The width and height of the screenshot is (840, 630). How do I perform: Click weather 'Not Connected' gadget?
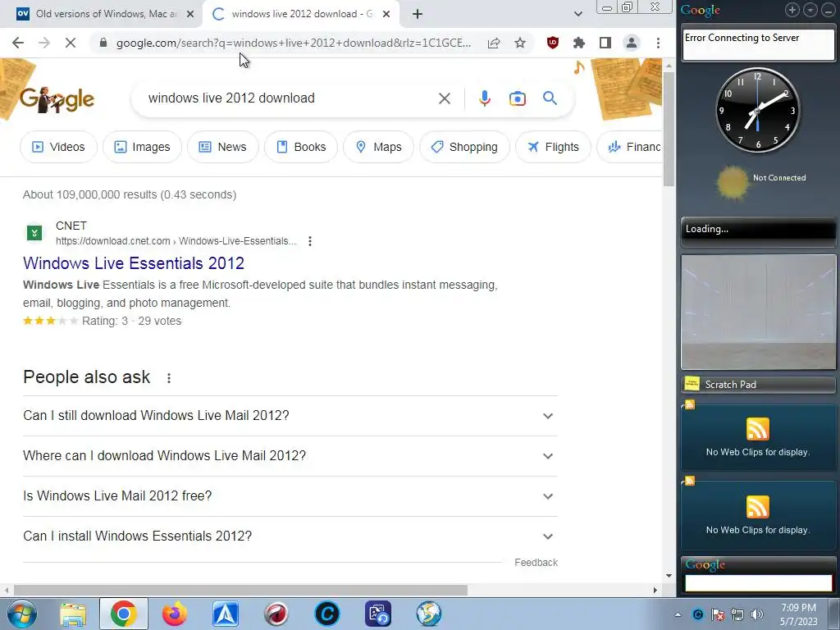coord(760,182)
